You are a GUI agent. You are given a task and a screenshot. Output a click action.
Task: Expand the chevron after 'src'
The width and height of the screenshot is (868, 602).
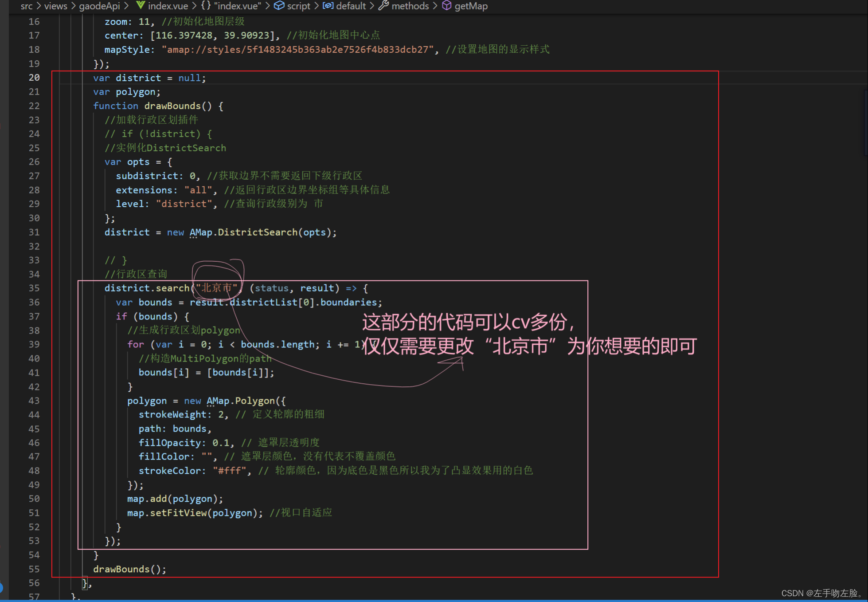coord(39,6)
